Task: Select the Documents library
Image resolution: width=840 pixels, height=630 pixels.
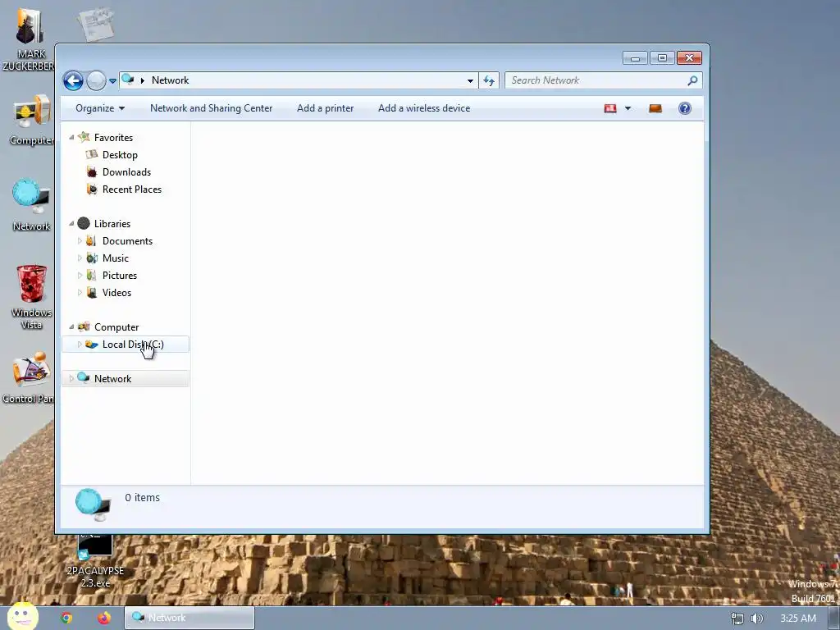Action: tap(127, 241)
